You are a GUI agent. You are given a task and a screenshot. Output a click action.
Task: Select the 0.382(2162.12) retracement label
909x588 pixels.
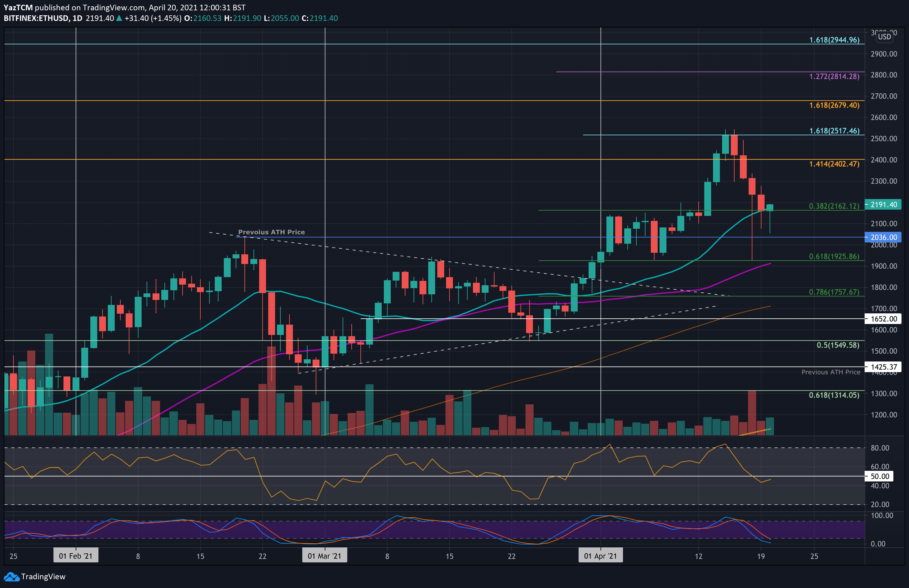click(834, 206)
